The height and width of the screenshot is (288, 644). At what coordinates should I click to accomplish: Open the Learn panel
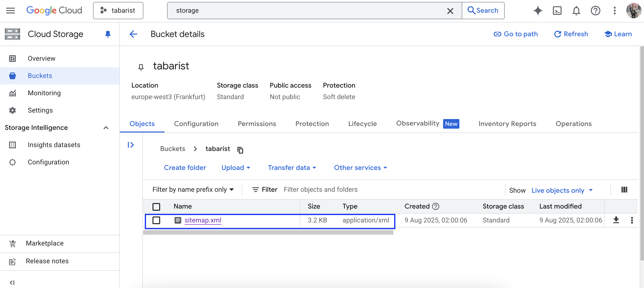click(618, 34)
